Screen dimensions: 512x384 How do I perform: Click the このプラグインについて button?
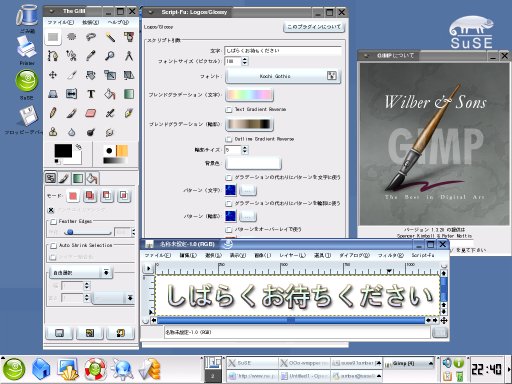click(x=314, y=27)
